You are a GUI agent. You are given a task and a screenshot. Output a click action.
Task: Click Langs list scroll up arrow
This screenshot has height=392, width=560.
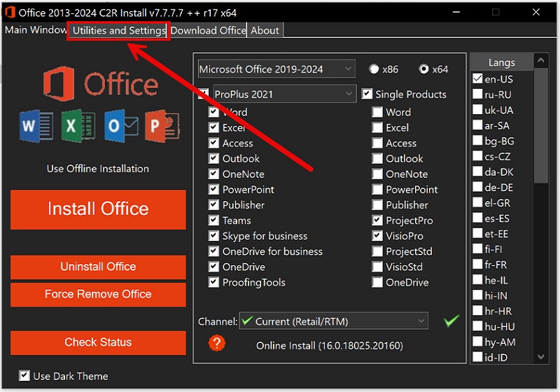(540, 60)
